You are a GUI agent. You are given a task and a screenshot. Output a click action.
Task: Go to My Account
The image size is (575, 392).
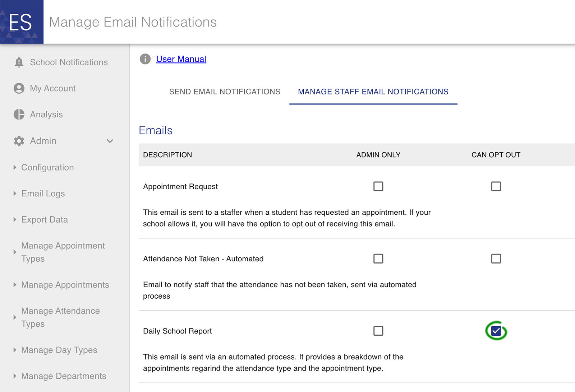click(53, 88)
